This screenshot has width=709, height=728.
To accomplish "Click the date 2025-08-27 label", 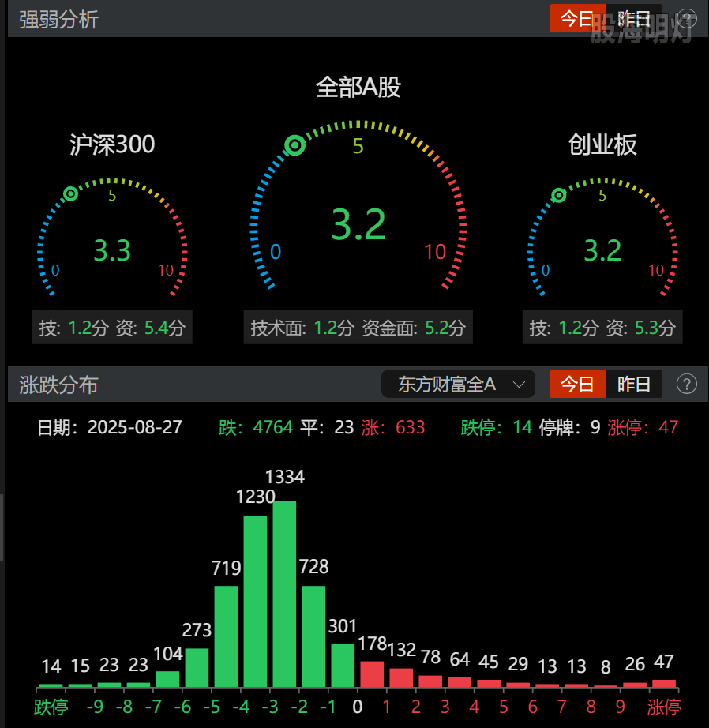I will click(110, 428).
